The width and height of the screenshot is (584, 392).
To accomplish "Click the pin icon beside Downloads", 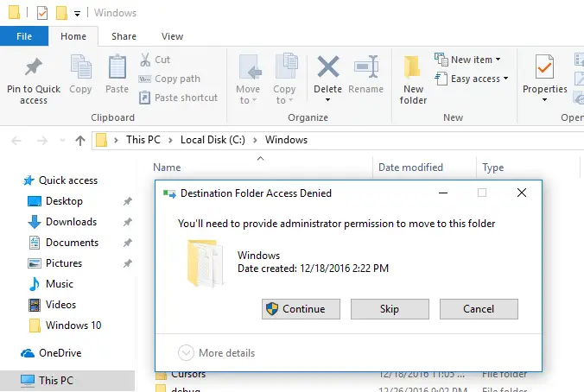I will point(127,222).
